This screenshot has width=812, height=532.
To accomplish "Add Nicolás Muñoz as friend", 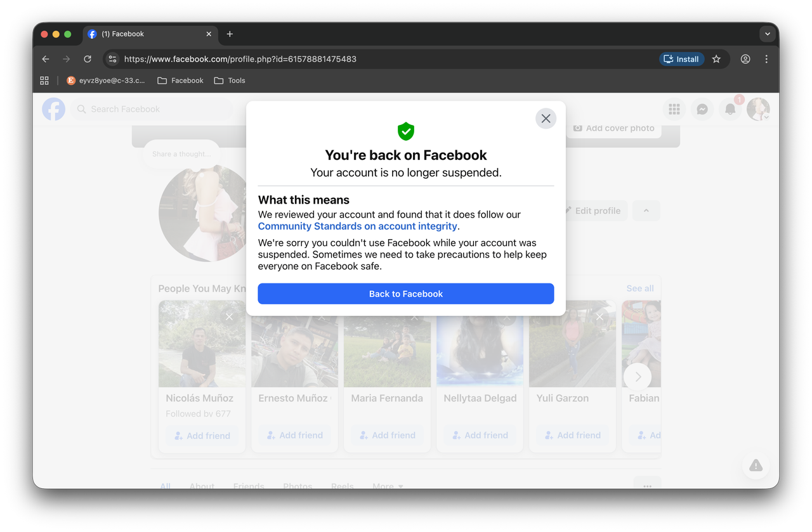I will 202,436.
